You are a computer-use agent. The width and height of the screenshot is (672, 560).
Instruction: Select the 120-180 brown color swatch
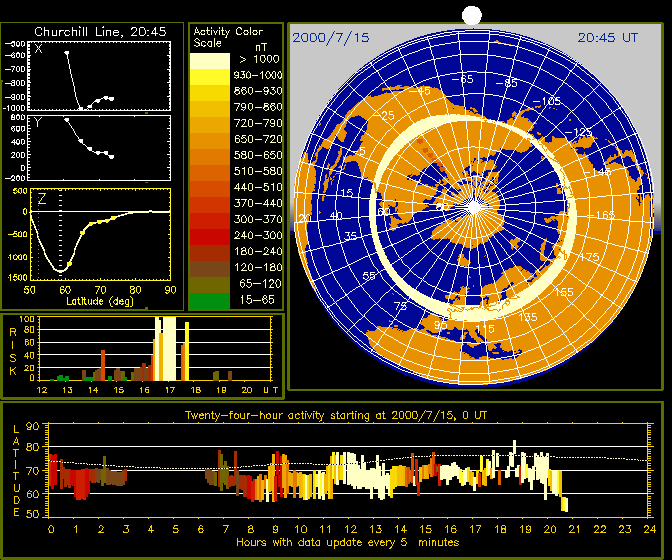[208, 268]
